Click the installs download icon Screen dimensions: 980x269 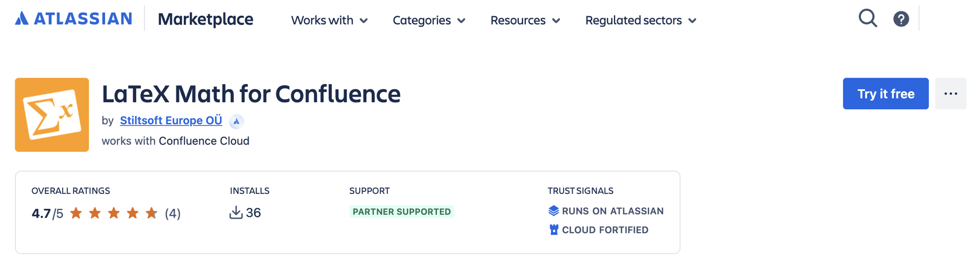coord(236,212)
